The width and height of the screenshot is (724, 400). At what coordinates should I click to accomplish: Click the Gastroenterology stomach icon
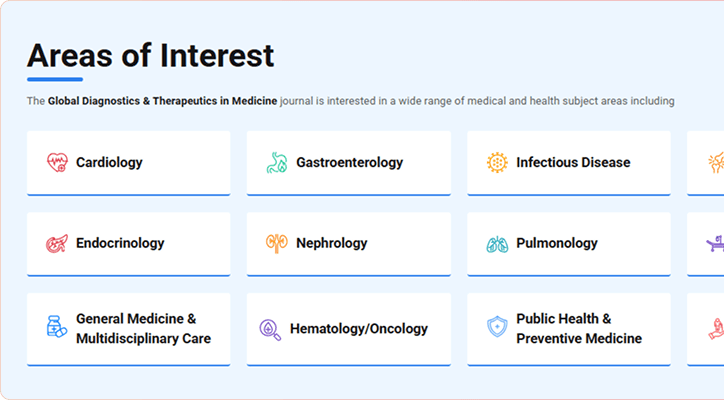point(277,162)
